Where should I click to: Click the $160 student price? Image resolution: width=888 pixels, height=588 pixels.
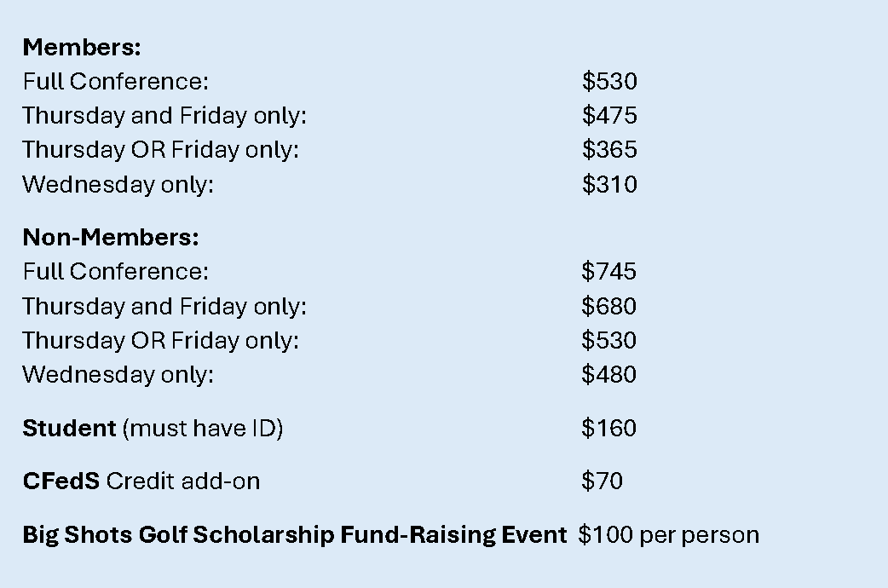pyautogui.click(x=608, y=428)
